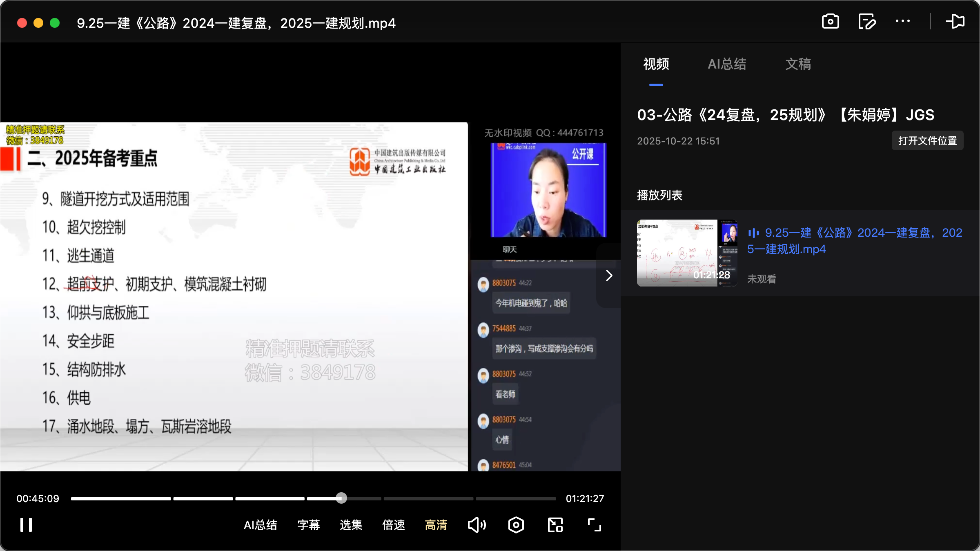
Task: Open playback settings with the hexagon icon
Action: coord(516,525)
